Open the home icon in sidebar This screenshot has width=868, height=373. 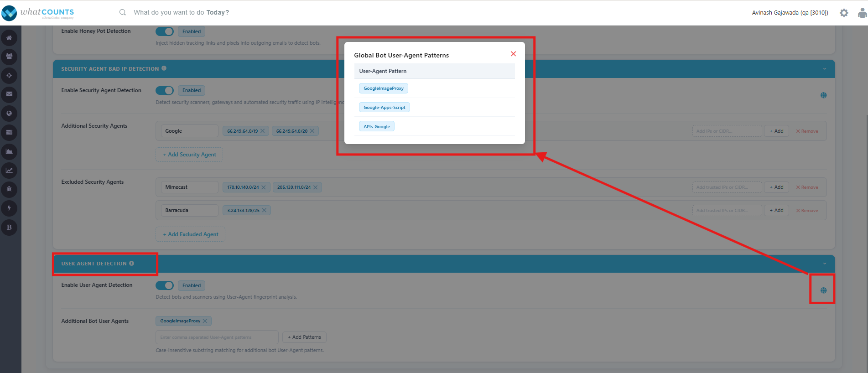click(9, 38)
